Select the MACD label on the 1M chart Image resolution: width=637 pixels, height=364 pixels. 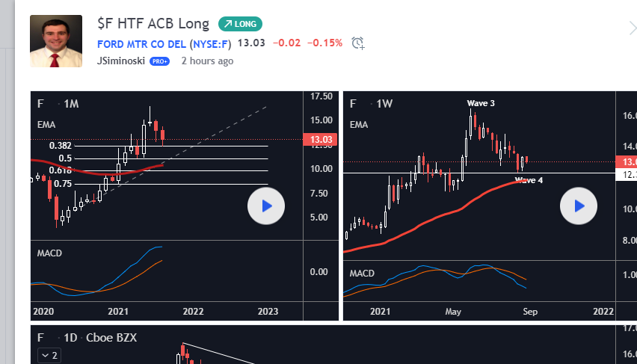click(x=49, y=253)
